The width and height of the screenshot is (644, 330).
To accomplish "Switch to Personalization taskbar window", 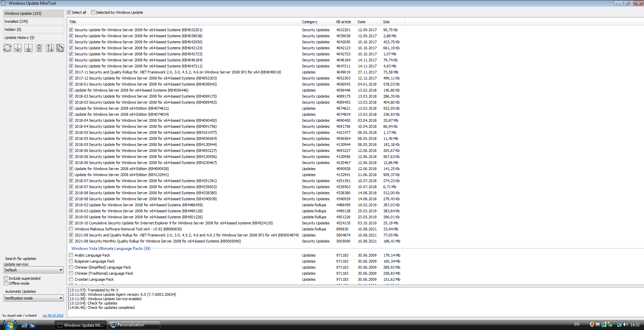I will tap(134, 325).
